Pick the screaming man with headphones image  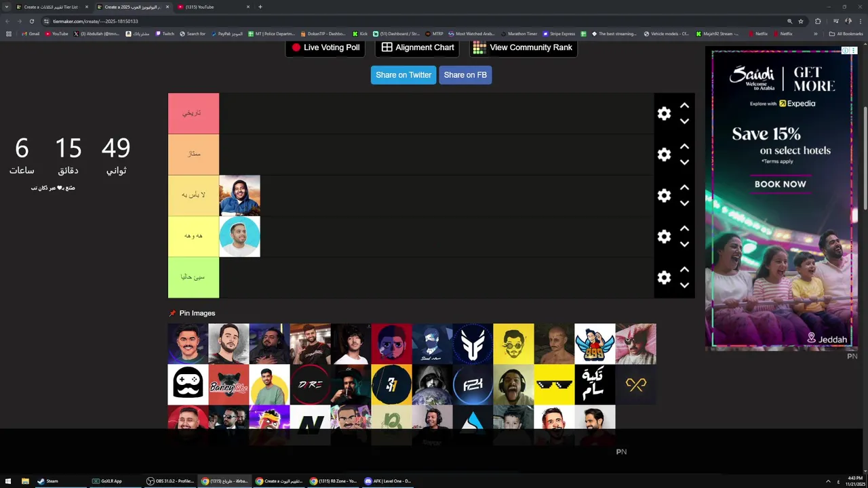tap(513, 384)
